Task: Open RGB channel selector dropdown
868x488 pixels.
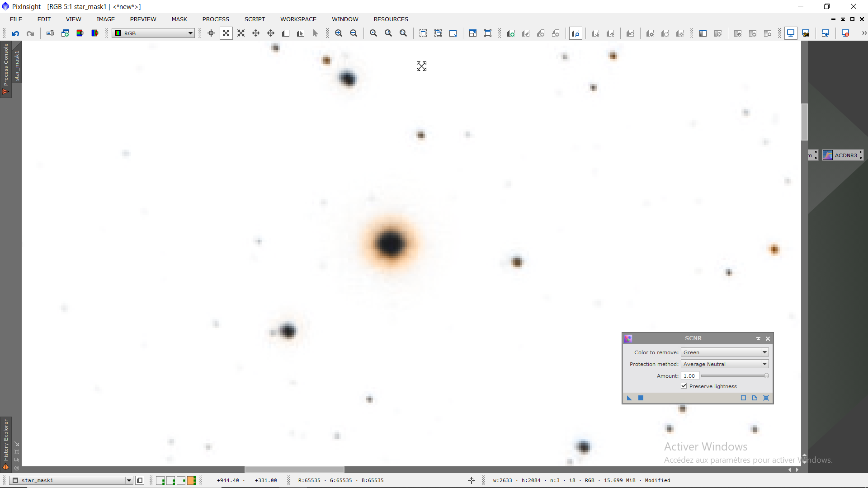Action: 190,33
